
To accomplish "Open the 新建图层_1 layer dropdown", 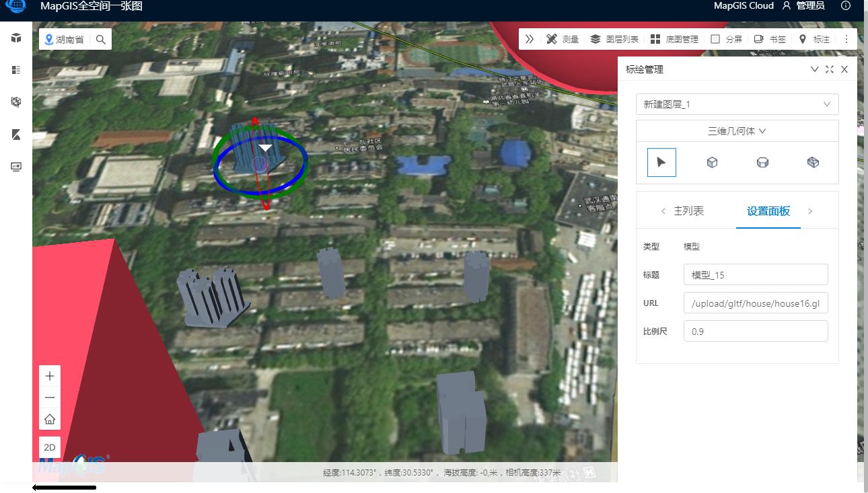I will pyautogui.click(x=737, y=104).
